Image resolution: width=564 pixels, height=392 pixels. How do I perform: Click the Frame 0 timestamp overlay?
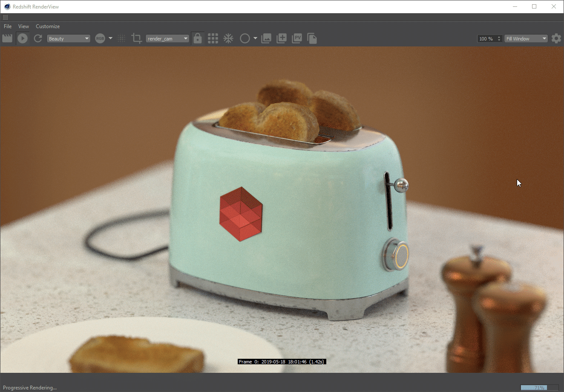282,362
